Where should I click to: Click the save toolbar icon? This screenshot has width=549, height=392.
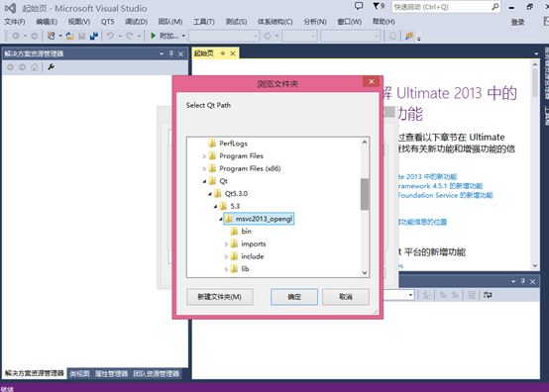82,36
